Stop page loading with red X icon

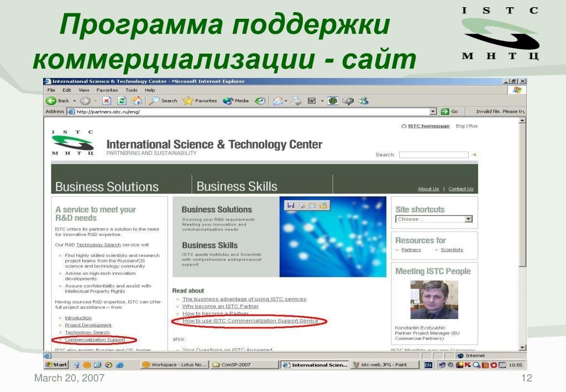coord(107,101)
